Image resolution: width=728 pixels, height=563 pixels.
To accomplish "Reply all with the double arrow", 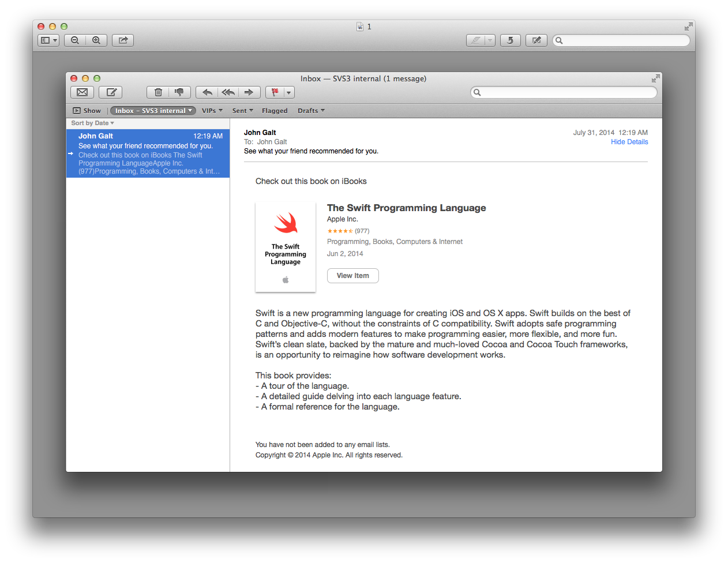I will [x=228, y=92].
